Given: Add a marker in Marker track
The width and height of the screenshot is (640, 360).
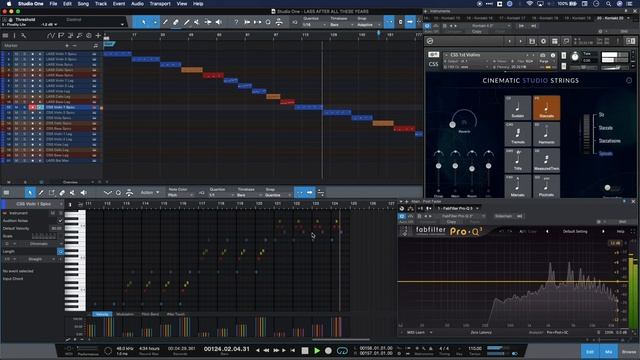Looking at the screenshot, I should coord(67,46).
